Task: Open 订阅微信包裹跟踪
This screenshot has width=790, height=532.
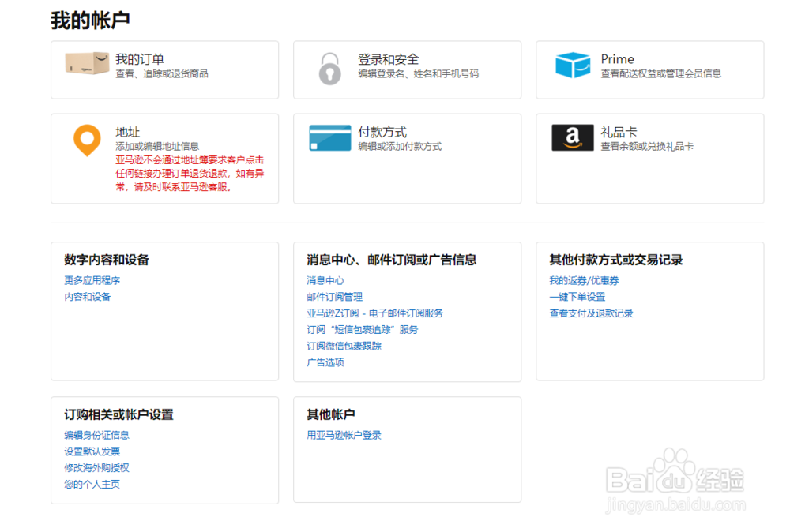Action: [344, 346]
